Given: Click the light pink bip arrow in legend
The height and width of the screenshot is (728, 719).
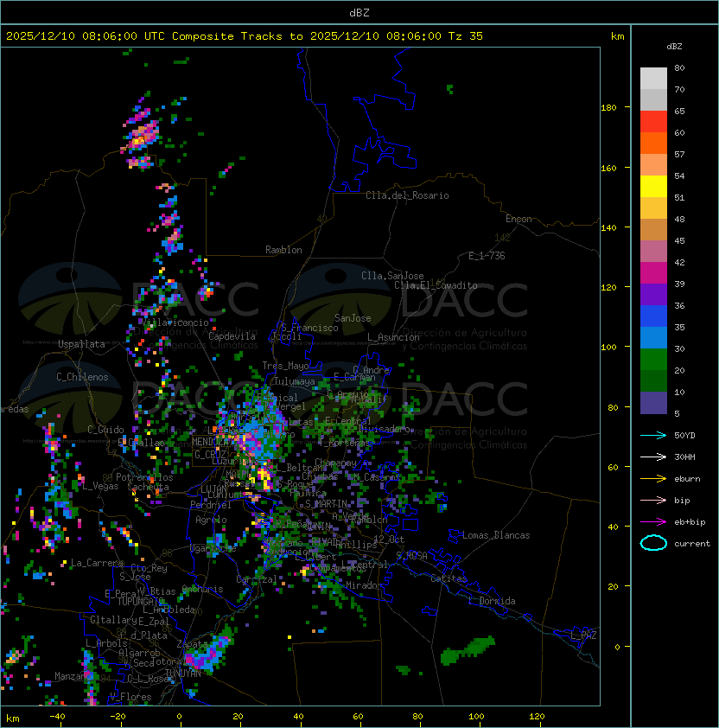Looking at the screenshot, I should [653, 501].
